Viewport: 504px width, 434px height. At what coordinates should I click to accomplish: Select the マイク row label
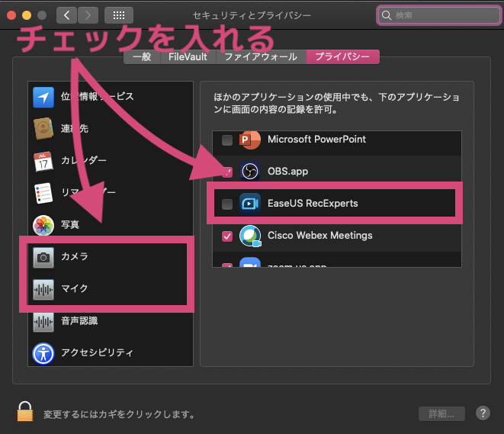tap(75, 288)
